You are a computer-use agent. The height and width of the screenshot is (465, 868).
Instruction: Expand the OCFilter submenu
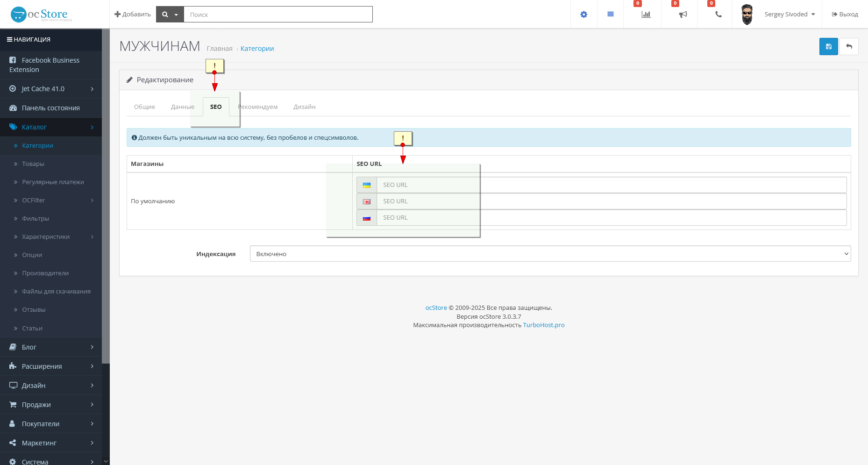click(51, 200)
